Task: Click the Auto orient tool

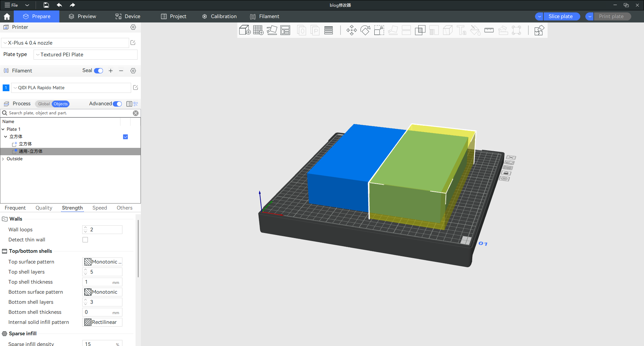Action: click(x=272, y=30)
